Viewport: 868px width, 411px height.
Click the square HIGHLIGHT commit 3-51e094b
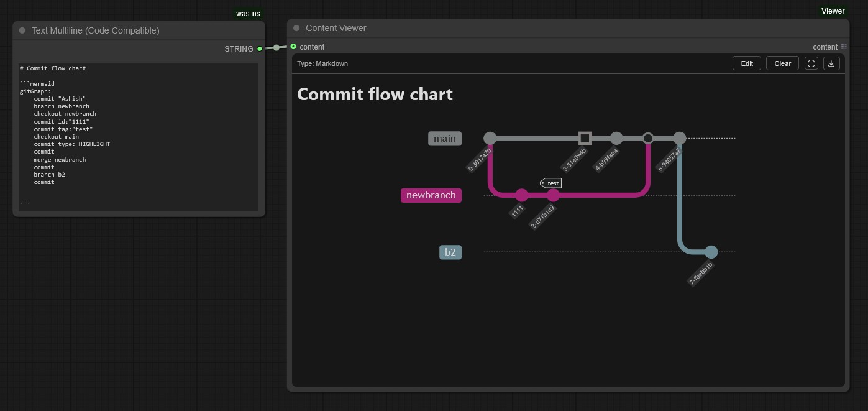tap(585, 138)
